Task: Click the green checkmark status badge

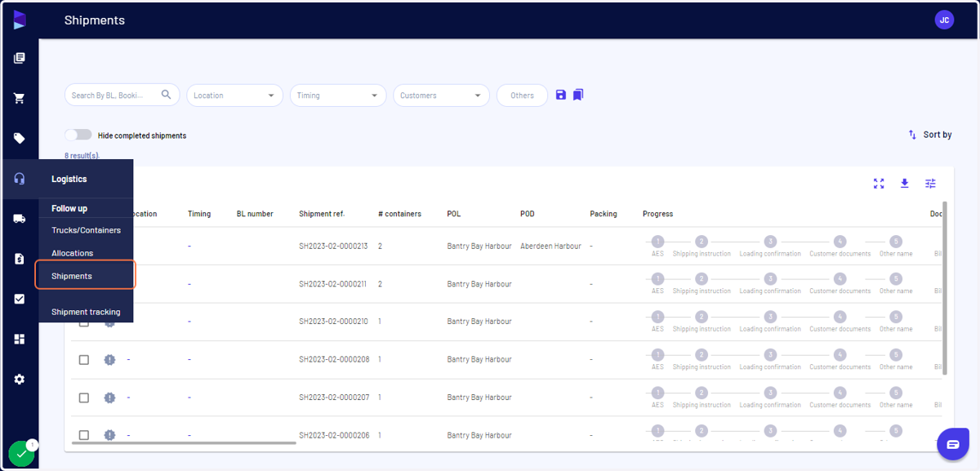Action: (21, 454)
